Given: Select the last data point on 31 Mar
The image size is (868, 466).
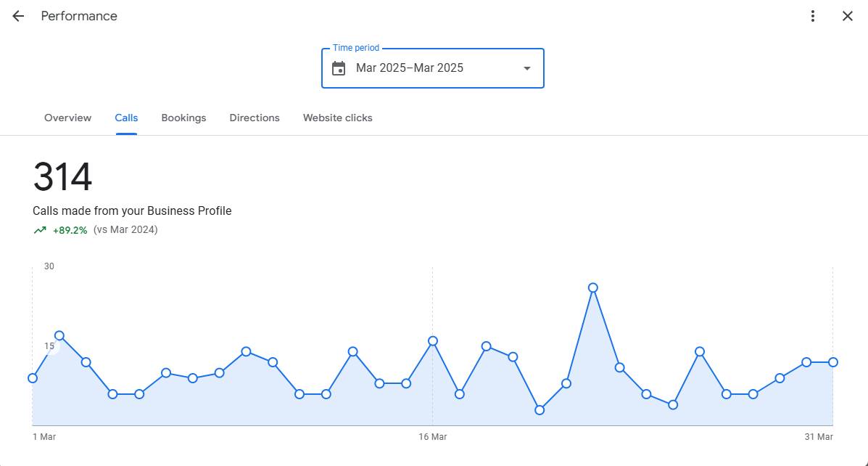Looking at the screenshot, I should (833, 362).
